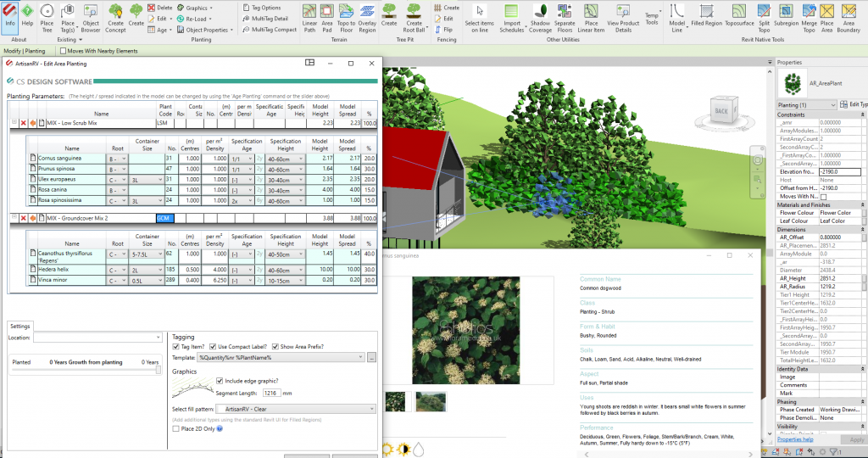The height and width of the screenshot is (458, 868).
Task: Uncheck the Tag Item? checkbox
Action: (x=175, y=347)
